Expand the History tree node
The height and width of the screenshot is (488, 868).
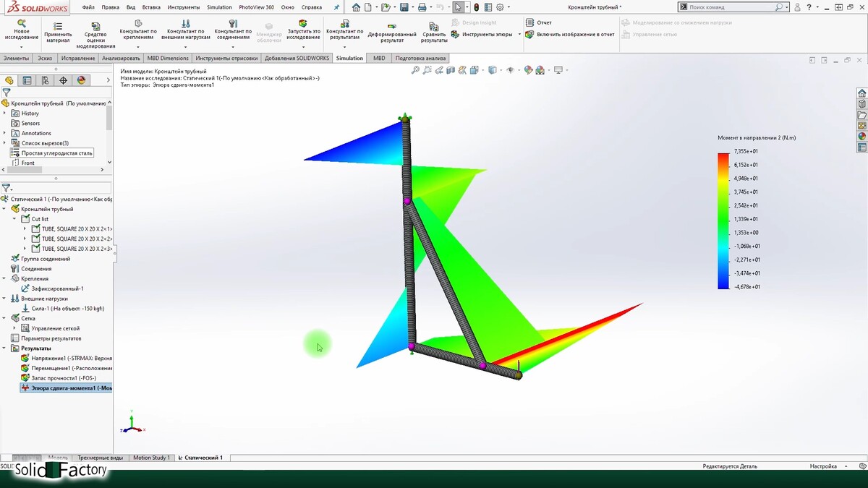tap(5, 114)
